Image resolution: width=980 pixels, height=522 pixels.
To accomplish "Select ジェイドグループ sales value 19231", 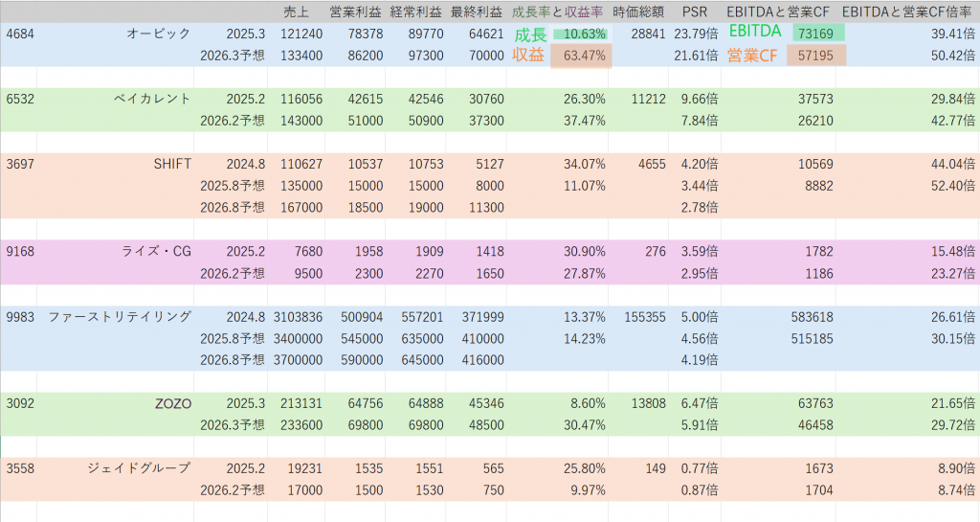I will (x=305, y=468).
